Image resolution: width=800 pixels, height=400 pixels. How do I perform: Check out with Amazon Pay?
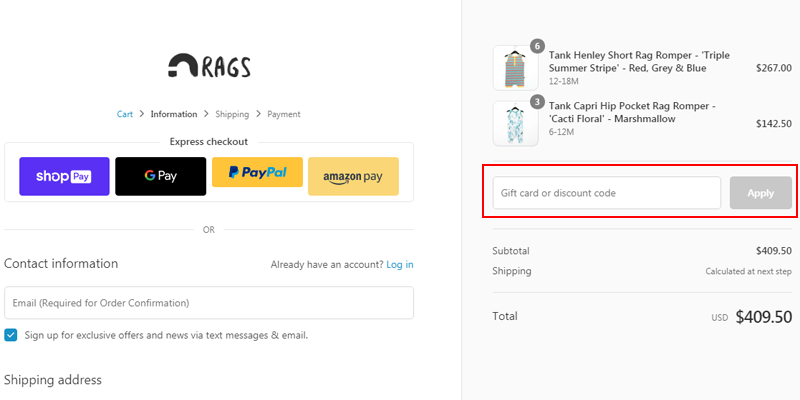[353, 177]
